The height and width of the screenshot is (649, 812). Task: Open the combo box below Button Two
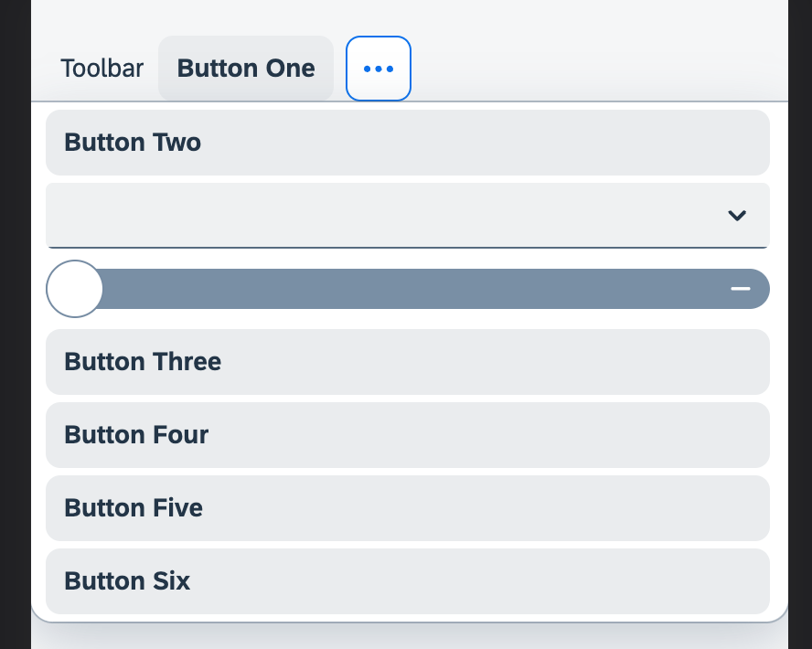[x=408, y=216]
